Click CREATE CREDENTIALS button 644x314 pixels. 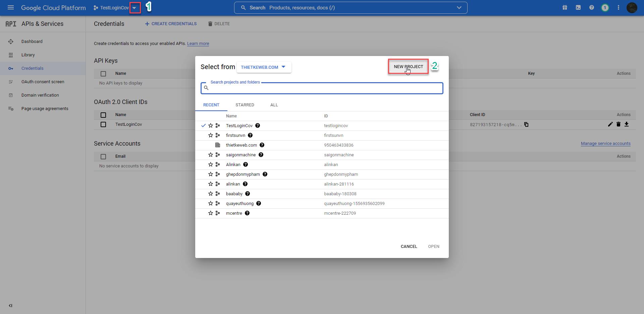[x=171, y=24]
